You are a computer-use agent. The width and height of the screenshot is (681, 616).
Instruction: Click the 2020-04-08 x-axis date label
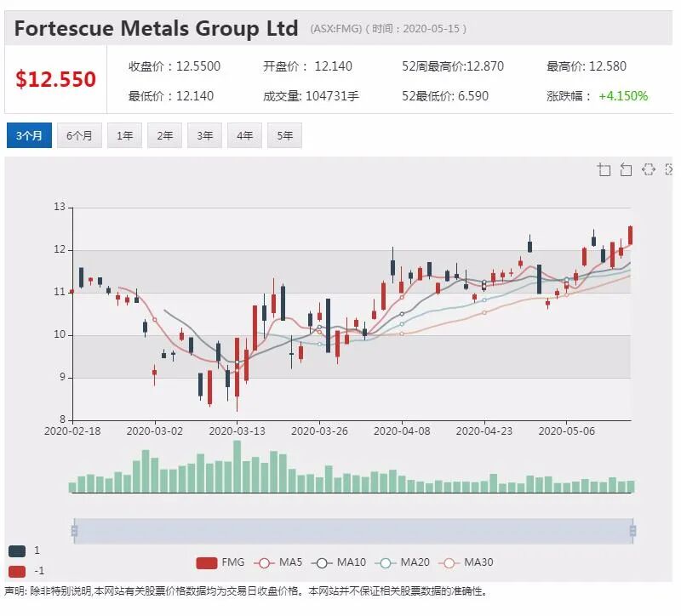[402, 431]
